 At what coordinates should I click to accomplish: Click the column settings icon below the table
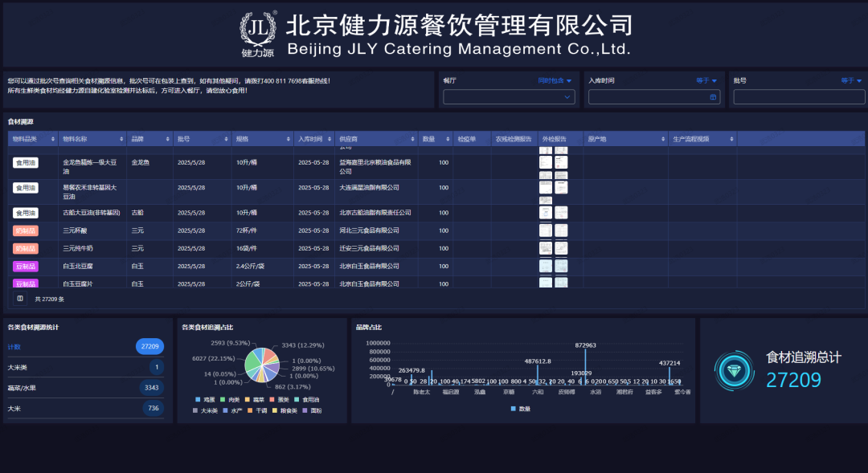coord(20,299)
